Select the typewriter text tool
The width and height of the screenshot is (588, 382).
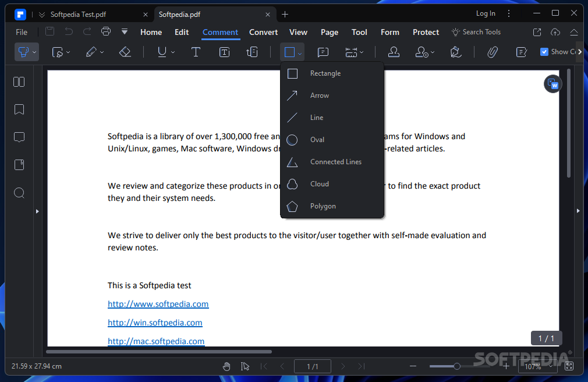pos(196,52)
